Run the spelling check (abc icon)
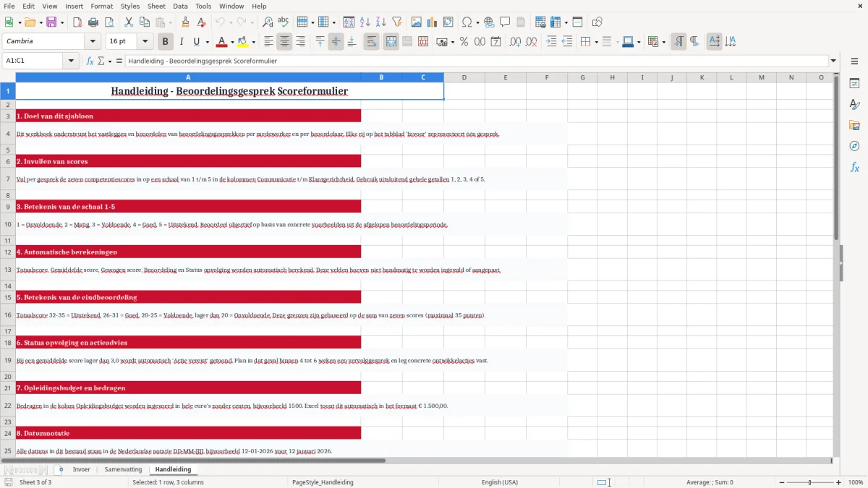Image resolution: width=868 pixels, height=488 pixels. (284, 22)
